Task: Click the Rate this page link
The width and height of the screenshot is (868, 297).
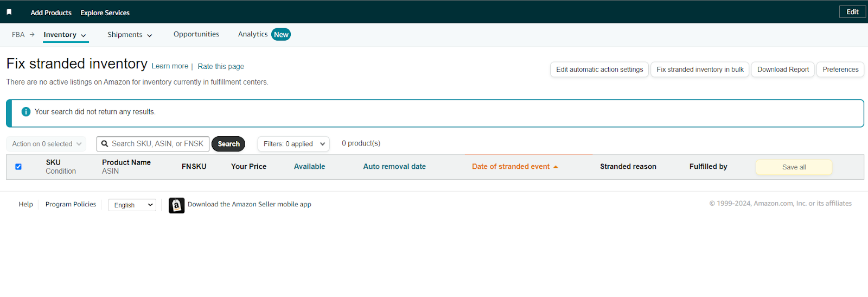Action: click(221, 66)
